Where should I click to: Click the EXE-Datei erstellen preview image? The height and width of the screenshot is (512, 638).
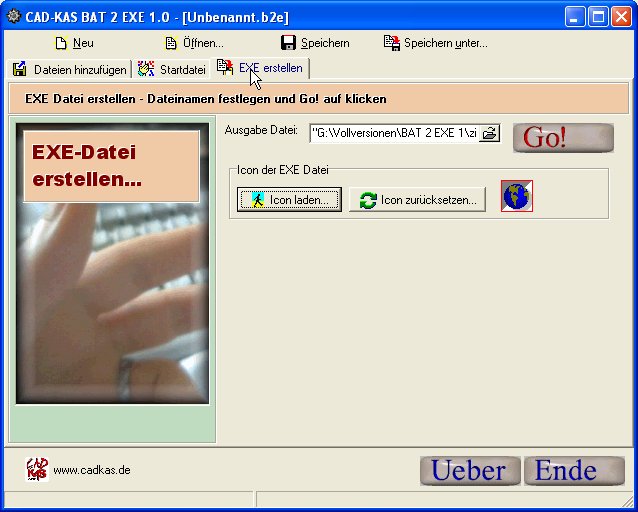point(112,262)
